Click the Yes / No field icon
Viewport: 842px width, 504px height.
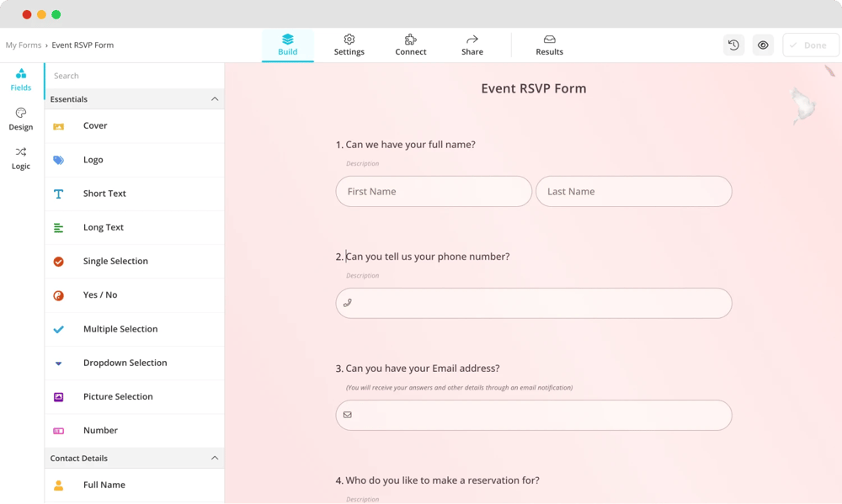click(59, 294)
